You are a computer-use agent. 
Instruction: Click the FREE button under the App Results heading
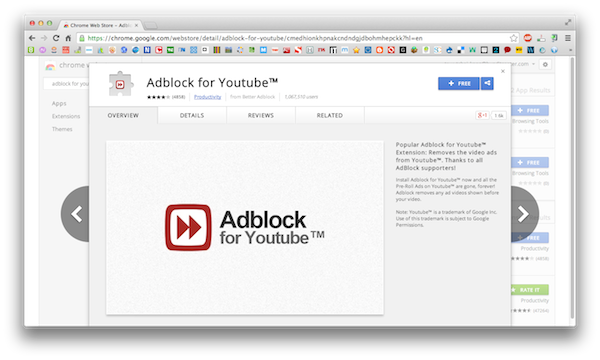pyautogui.click(x=530, y=111)
